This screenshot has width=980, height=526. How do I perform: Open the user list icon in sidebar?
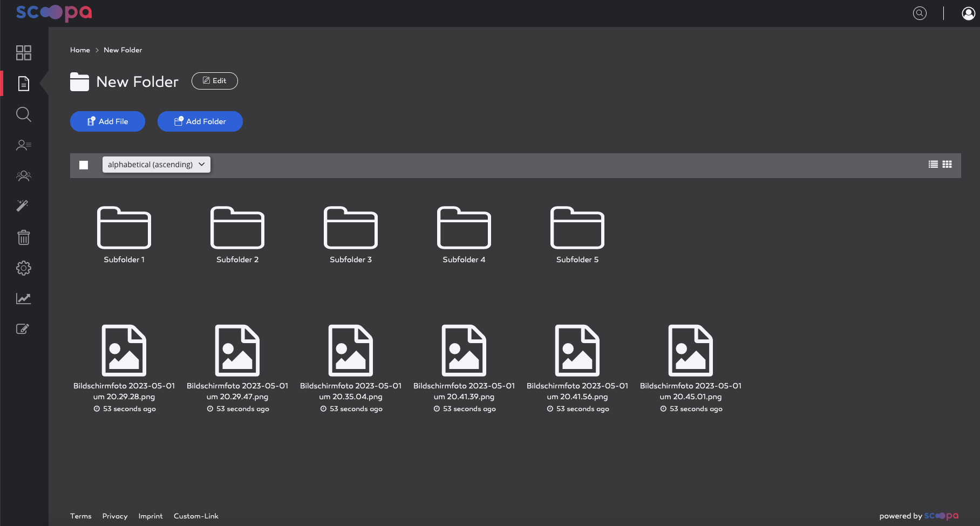point(24,145)
